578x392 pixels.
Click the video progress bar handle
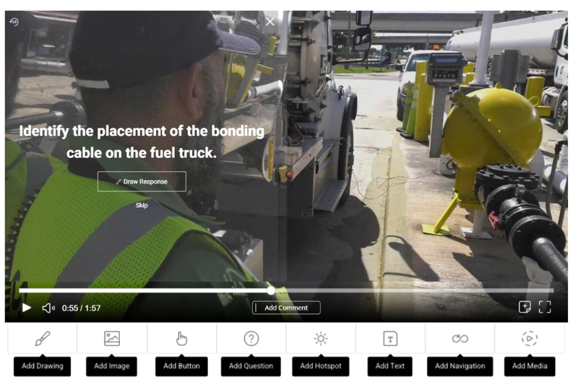coord(271,291)
